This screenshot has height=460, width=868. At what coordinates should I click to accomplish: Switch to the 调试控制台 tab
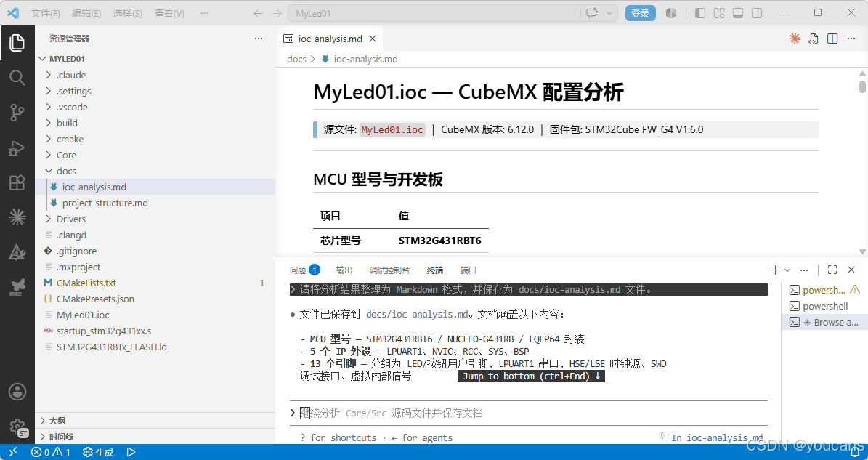tap(390, 270)
